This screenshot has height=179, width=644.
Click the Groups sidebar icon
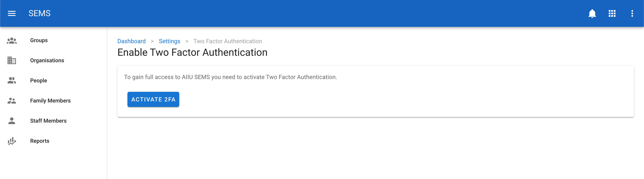pos(12,40)
